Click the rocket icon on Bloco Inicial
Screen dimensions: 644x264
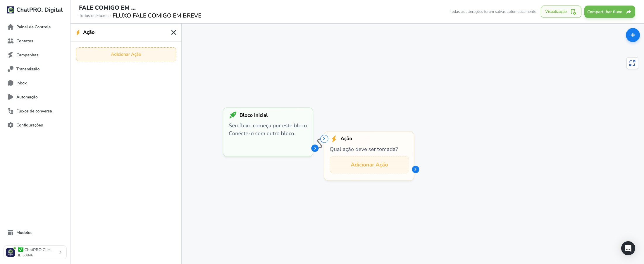pyautogui.click(x=233, y=115)
